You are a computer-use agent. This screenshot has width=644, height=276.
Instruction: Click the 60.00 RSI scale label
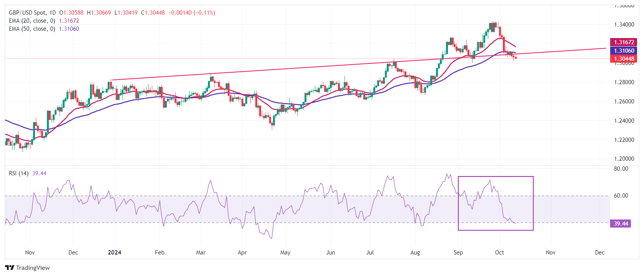coord(621,196)
